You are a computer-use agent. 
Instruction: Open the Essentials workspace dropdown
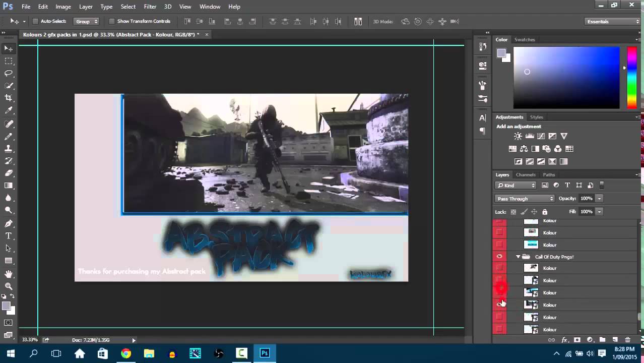tap(613, 21)
